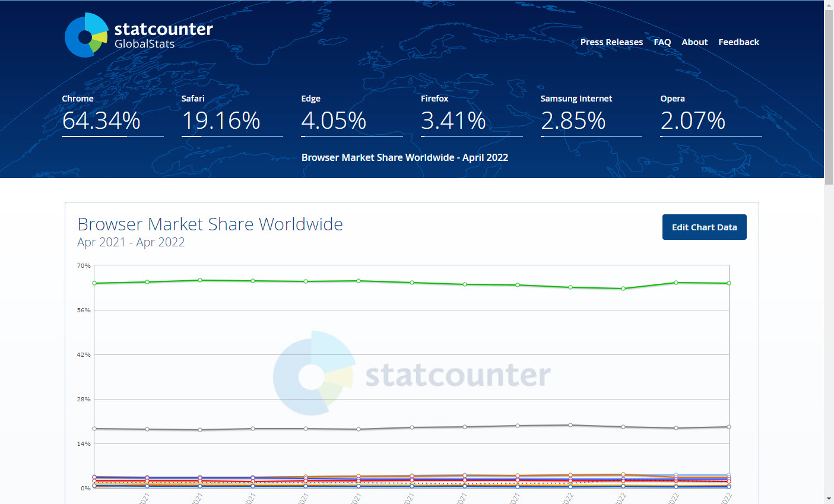The height and width of the screenshot is (504, 834).
Task: Open Press Releases page
Action: pos(611,42)
